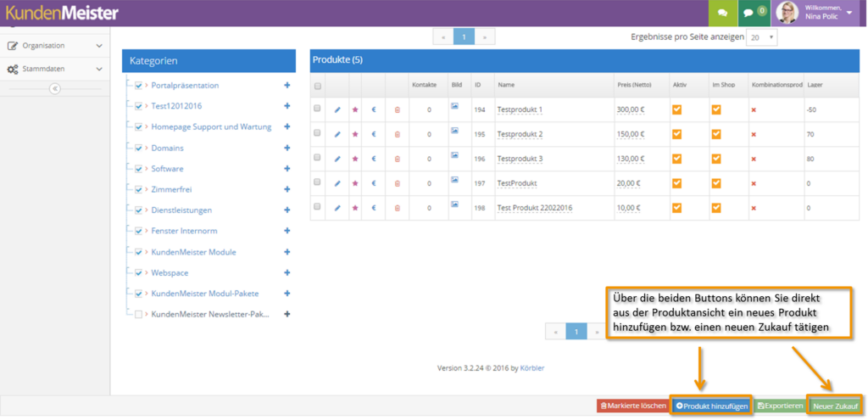Add subcategory to Portalpräsentation with plus
The width and height of the screenshot is (868, 420).
coord(287,86)
